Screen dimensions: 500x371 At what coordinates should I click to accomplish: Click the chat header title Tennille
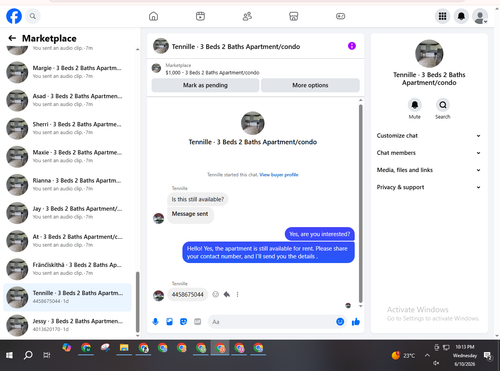236,47
